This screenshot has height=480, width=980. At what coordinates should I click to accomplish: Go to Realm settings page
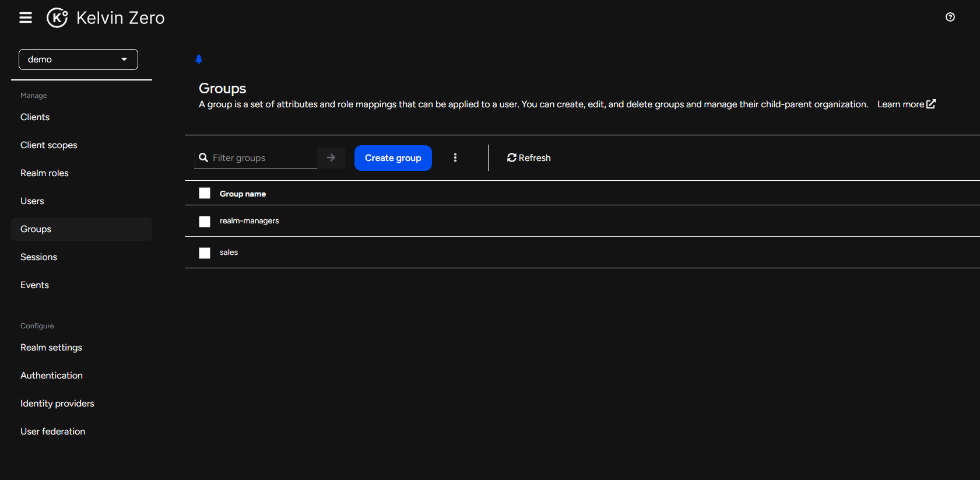click(x=51, y=348)
